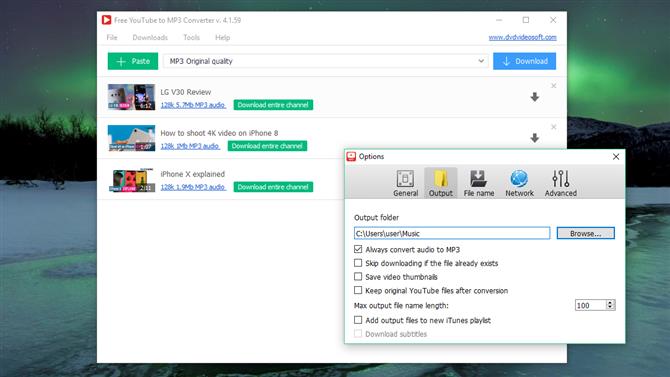
Task: Enable Skip downloading if file already exists
Action: coord(358,263)
